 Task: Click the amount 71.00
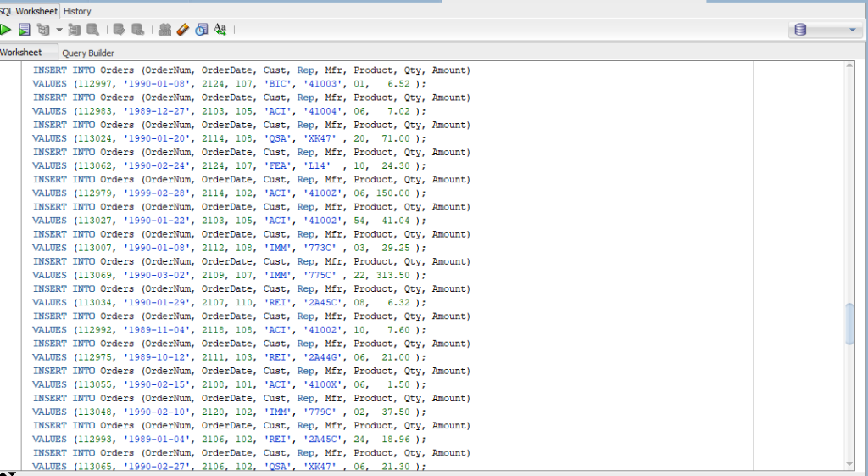[x=396, y=138]
